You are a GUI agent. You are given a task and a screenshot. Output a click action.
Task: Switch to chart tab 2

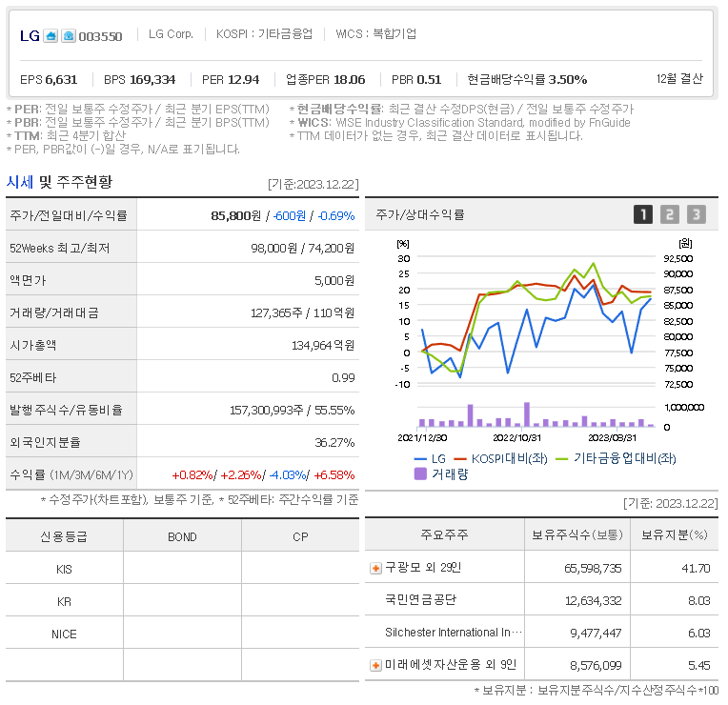tap(670, 214)
